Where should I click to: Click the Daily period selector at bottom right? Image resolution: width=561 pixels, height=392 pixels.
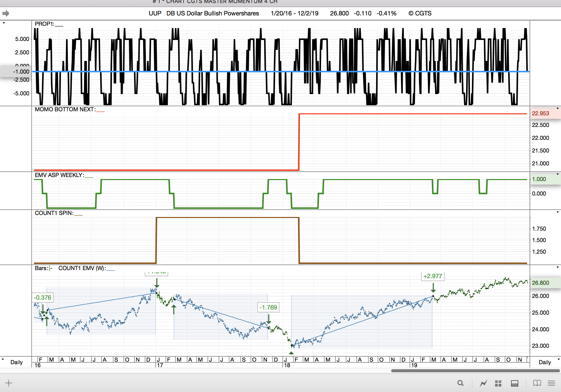[545, 362]
